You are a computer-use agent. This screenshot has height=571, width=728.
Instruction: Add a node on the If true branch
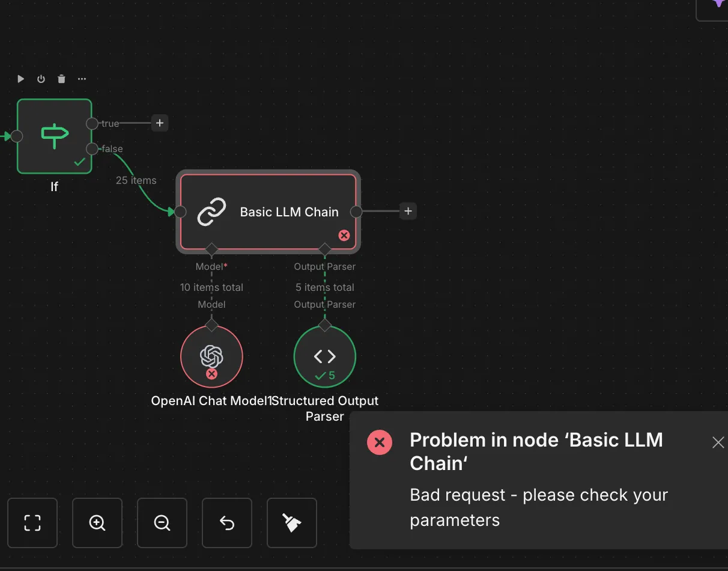tap(160, 123)
